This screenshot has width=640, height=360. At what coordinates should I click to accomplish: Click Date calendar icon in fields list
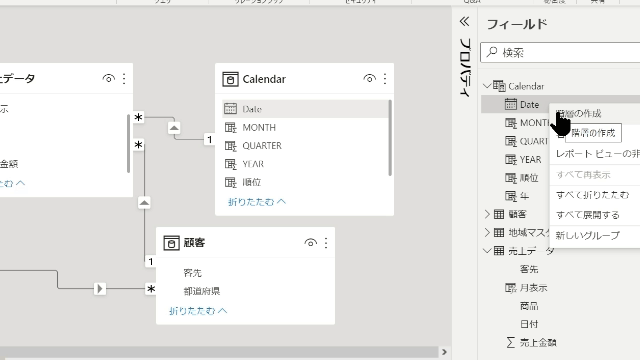(x=511, y=104)
